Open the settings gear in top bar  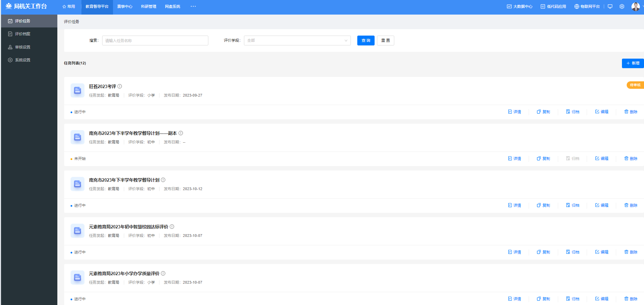[622, 6]
